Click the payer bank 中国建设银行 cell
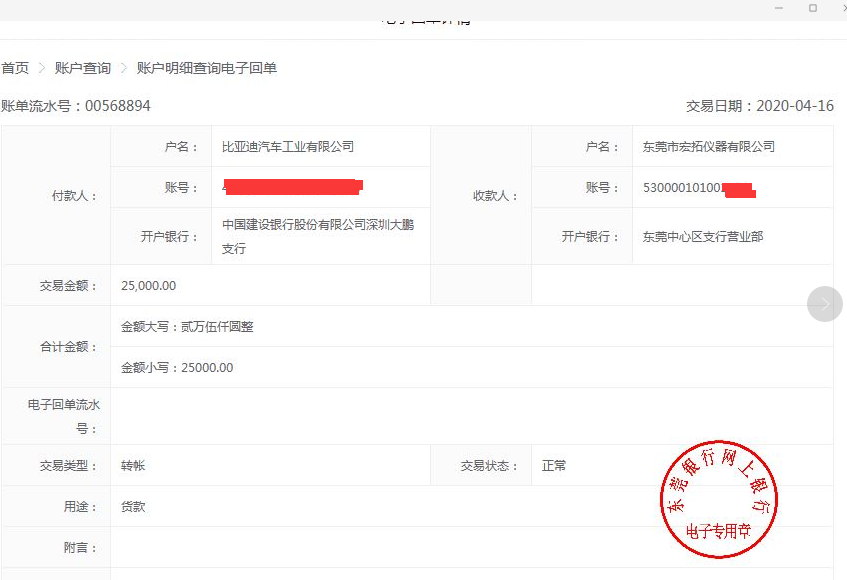Image resolution: width=847 pixels, height=580 pixels. (318, 237)
